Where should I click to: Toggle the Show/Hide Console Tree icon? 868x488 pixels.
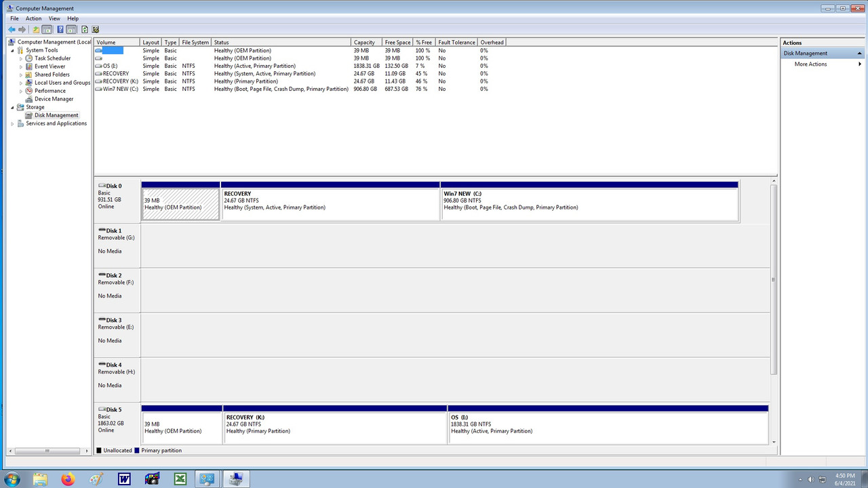coord(47,29)
